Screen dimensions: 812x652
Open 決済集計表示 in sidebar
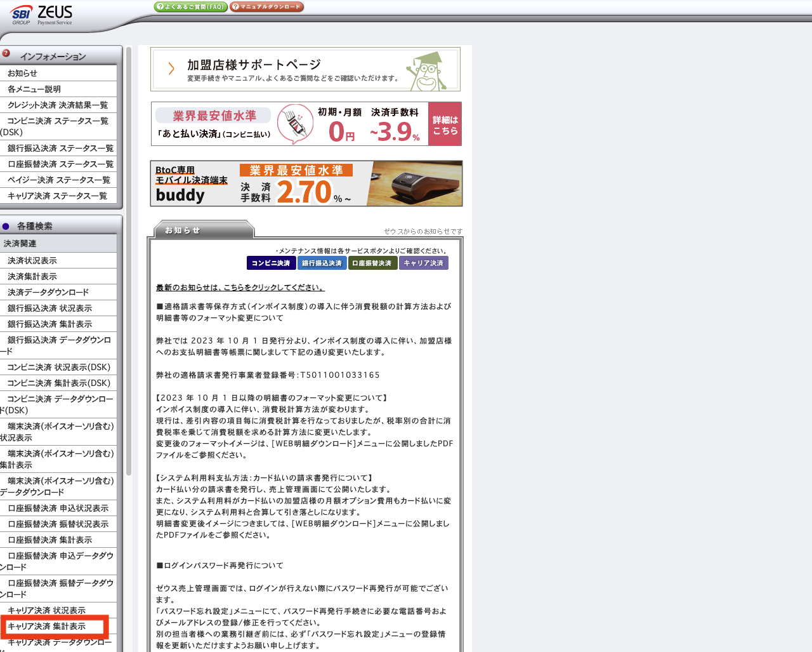pyautogui.click(x=58, y=276)
